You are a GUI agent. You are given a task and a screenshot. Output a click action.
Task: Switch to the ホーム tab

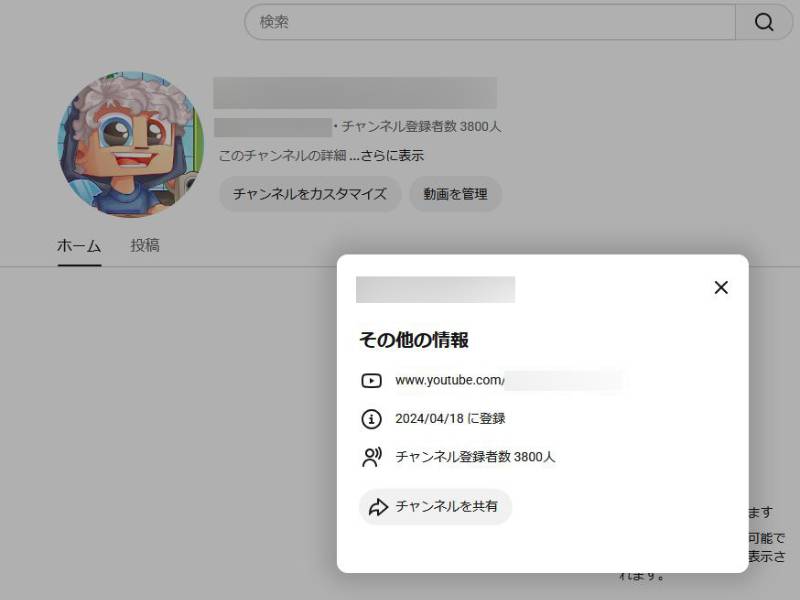tap(79, 246)
